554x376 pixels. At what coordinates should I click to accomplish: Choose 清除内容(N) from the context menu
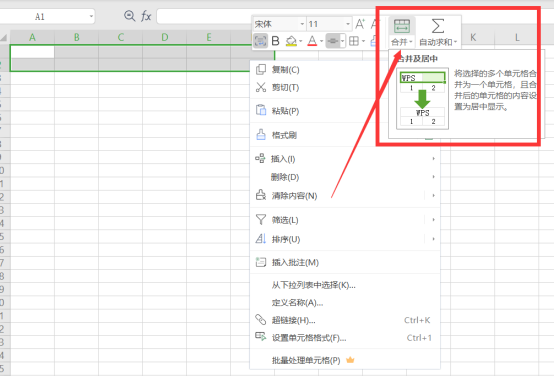point(345,195)
